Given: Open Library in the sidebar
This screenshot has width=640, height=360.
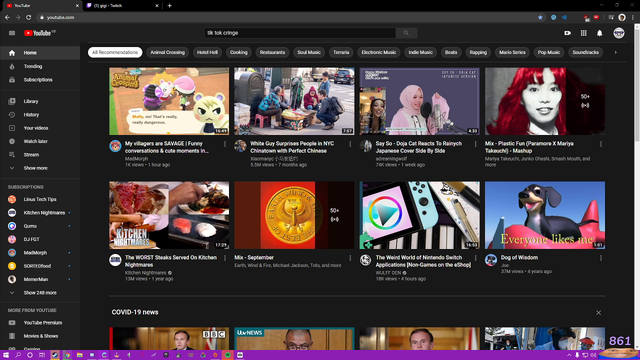Looking at the screenshot, I should (40, 101).
